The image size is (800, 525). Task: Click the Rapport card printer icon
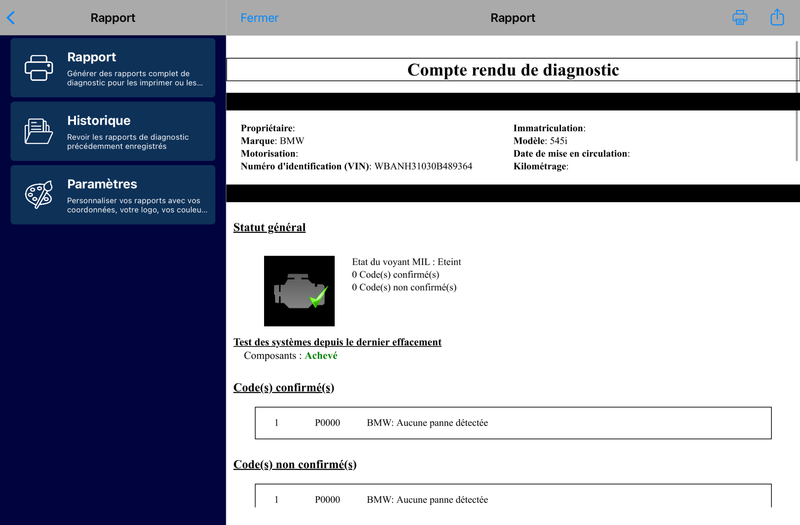click(x=39, y=67)
